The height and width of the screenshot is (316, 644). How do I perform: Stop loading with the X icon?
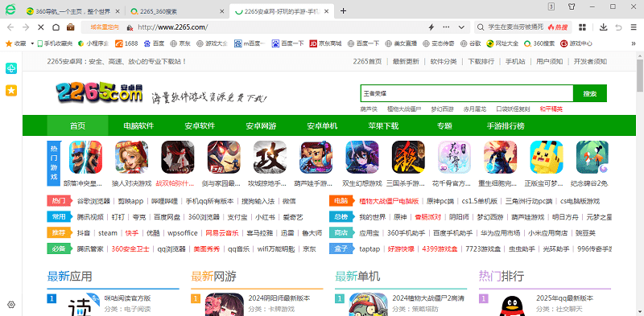pos(41,27)
